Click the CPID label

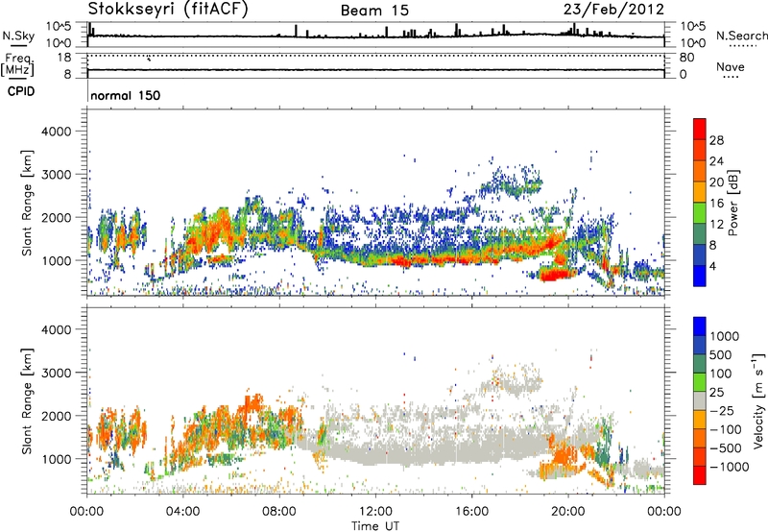[21, 91]
